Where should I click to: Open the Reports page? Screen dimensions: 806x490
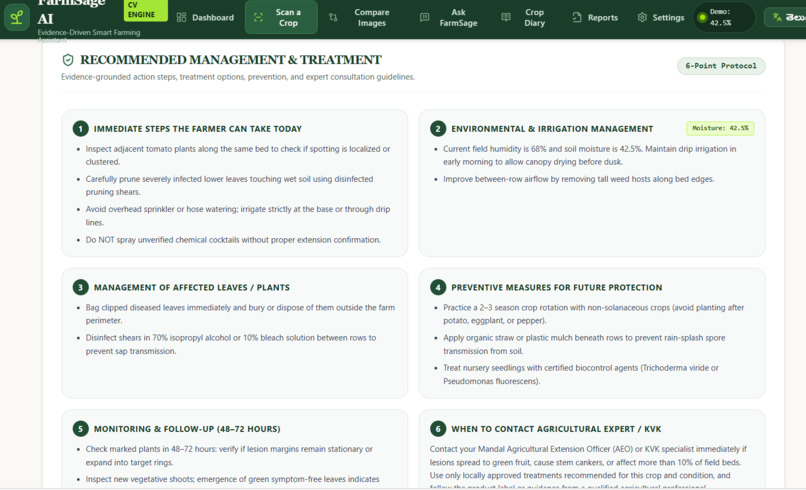pos(595,17)
